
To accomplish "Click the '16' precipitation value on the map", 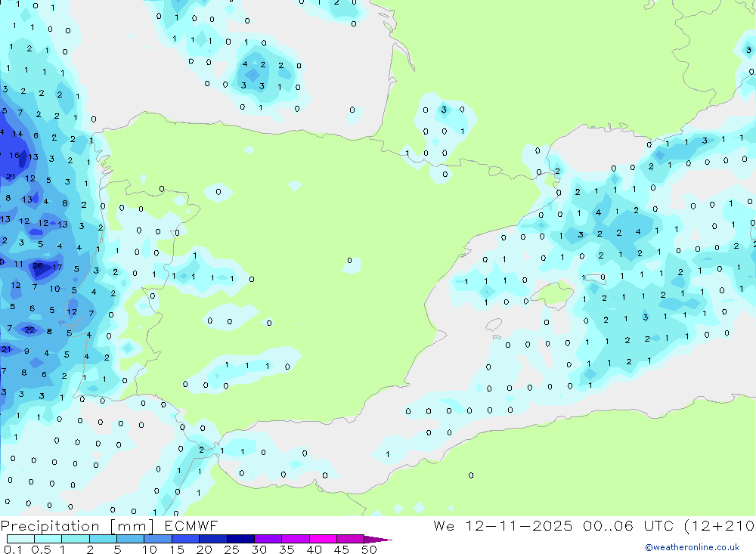I will [14, 155].
